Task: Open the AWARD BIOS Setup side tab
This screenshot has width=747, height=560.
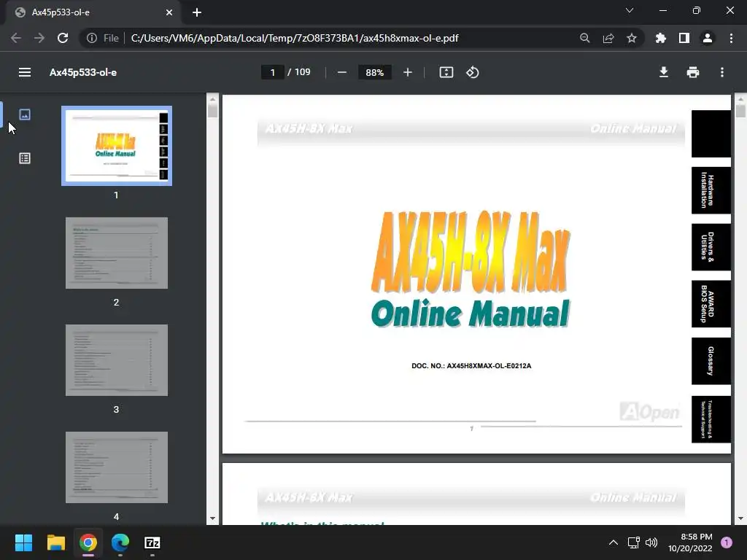Action: click(711, 304)
